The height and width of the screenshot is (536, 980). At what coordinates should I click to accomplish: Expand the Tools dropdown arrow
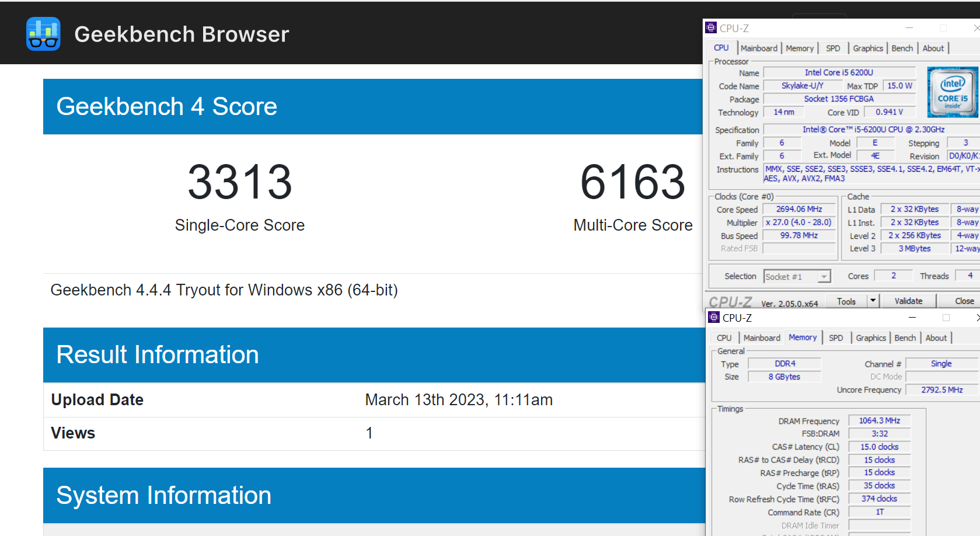(x=873, y=301)
